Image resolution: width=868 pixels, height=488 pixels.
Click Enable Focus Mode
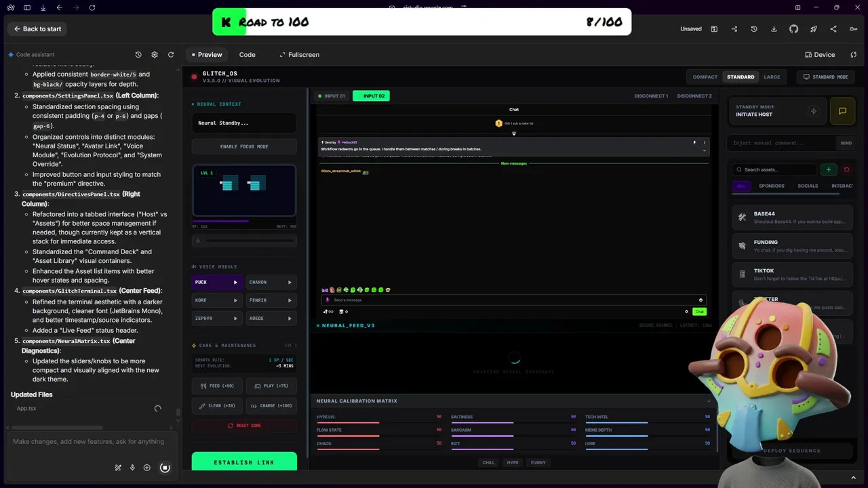(244, 146)
